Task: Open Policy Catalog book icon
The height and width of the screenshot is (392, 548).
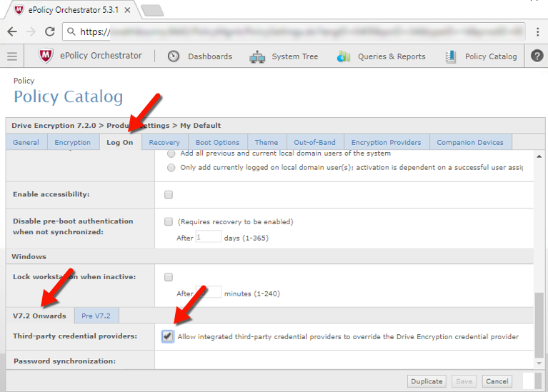Action: [451, 56]
